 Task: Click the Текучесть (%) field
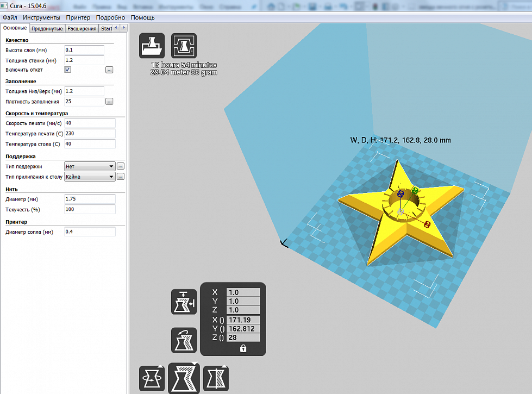[x=90, y=209]
